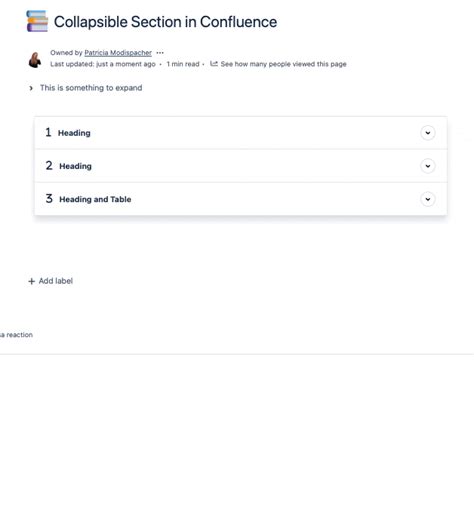474x522 pixels.
Task: Click the plus icon for Add label
Action: [32, 281]
